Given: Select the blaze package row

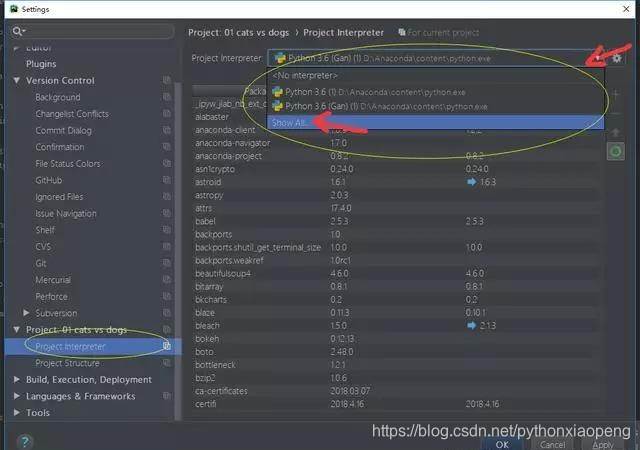Looking at the screenshot, I should (396, 312).
